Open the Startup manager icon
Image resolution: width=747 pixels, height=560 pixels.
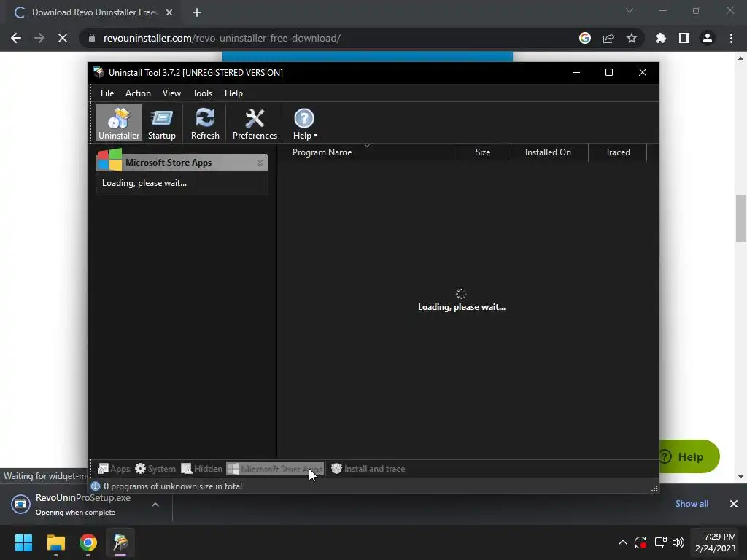pyautogui.click(x=161, y=123)
